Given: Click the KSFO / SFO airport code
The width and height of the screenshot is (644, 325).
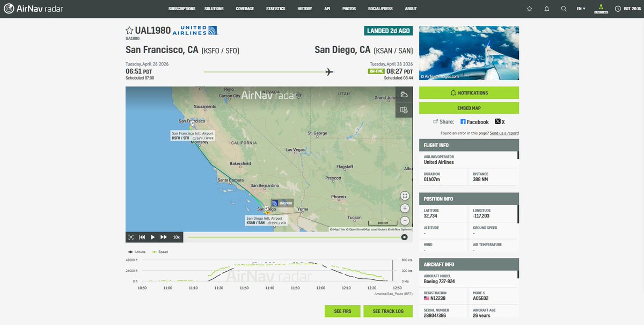Looking at the screenshot, I should click(x=220, y=51).
